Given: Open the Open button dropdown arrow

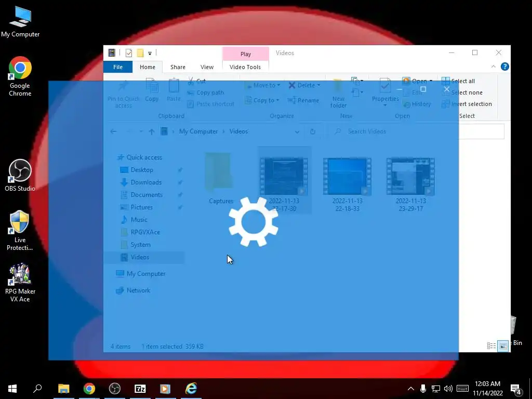Looking at the screenshot, I should (431, 81).
